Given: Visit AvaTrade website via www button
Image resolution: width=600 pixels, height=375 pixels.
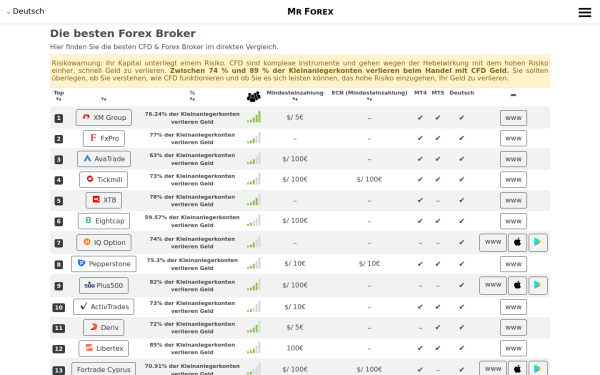Looking at the screenshot, I should click(x=513, y=159).
